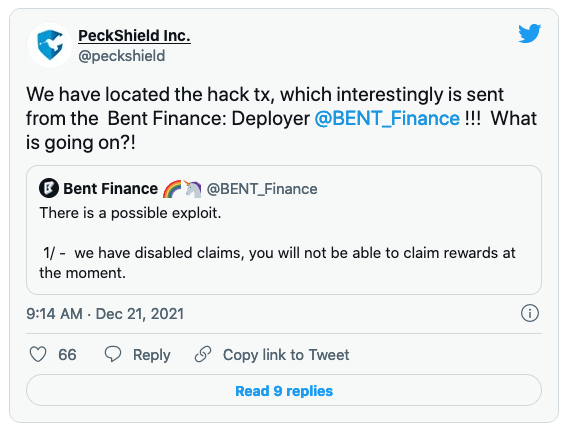567x431 pixels.
Task: Click the 66 likes count
Action: (67, 355)
